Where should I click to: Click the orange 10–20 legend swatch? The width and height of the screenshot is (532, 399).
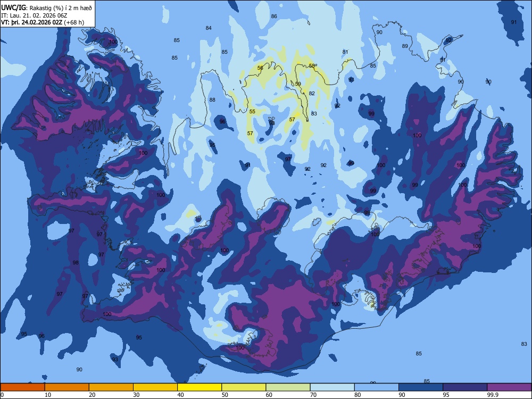(67, 387)
